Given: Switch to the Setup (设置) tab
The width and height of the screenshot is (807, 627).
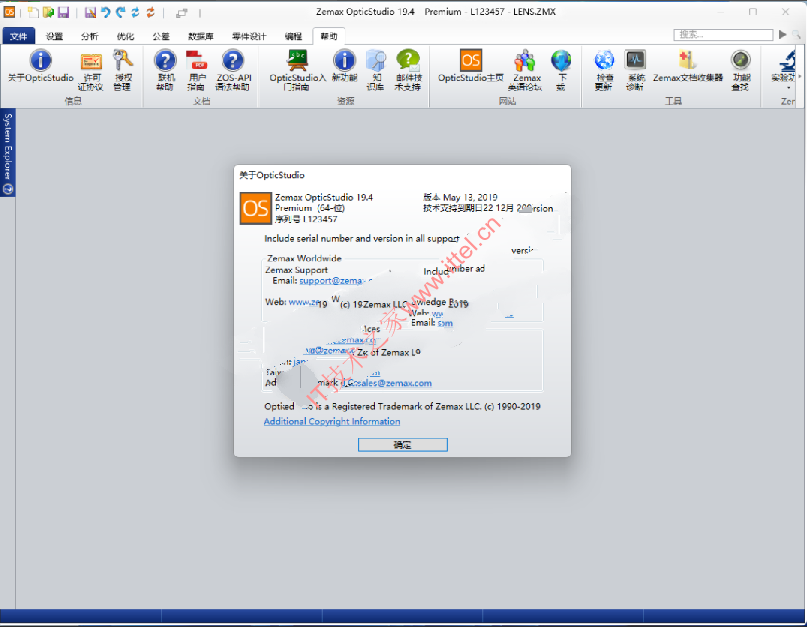Looking at the screenshot, I should coord(54,36).
